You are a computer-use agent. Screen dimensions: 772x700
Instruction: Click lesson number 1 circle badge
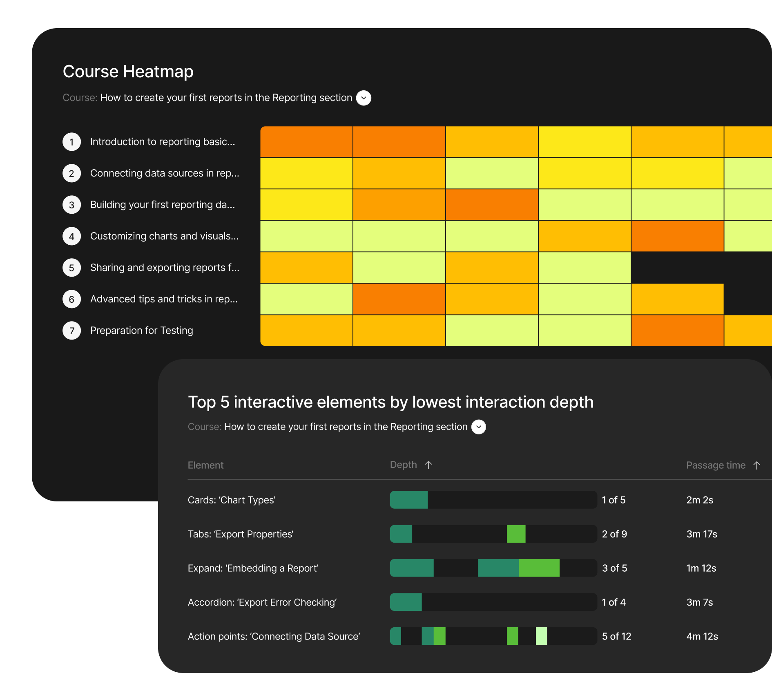[71, 142]
